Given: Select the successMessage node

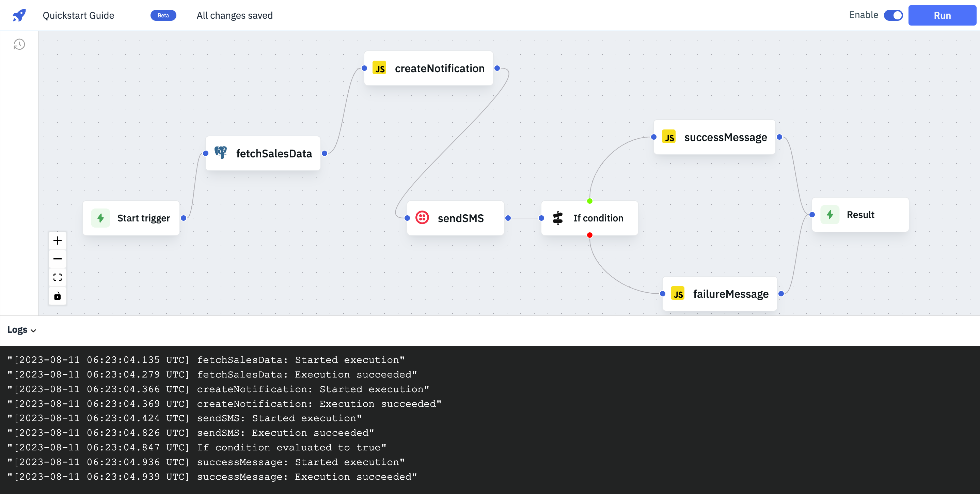Looking at the screenshot, I should click(x=714, y=137).
